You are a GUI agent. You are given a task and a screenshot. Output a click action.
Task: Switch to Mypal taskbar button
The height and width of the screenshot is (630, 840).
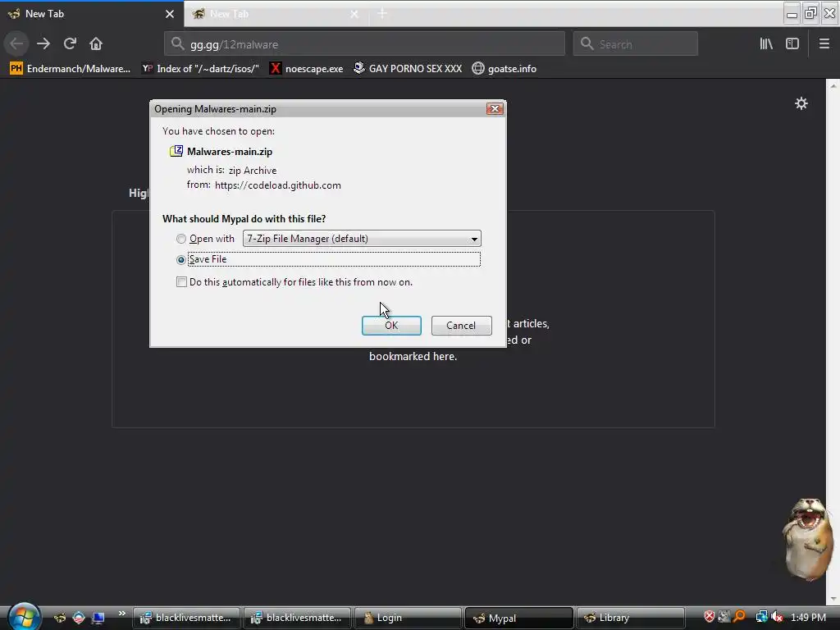(518, 618)
